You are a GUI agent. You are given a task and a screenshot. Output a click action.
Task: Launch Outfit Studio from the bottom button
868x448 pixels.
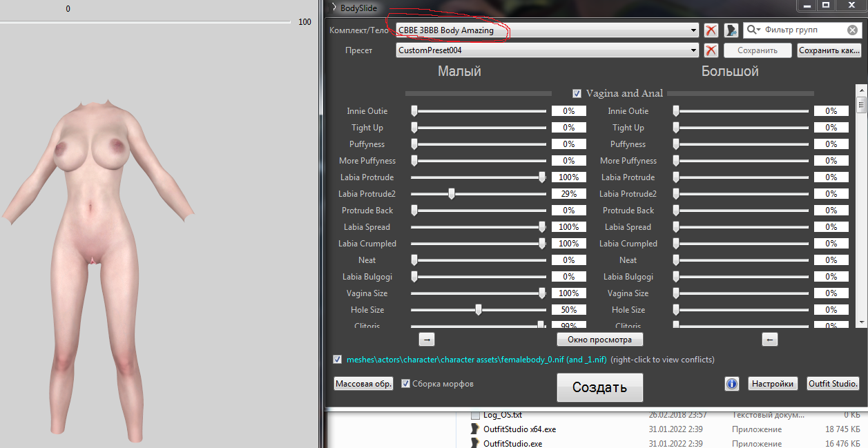pyautogui.click(x=833, y=384)
